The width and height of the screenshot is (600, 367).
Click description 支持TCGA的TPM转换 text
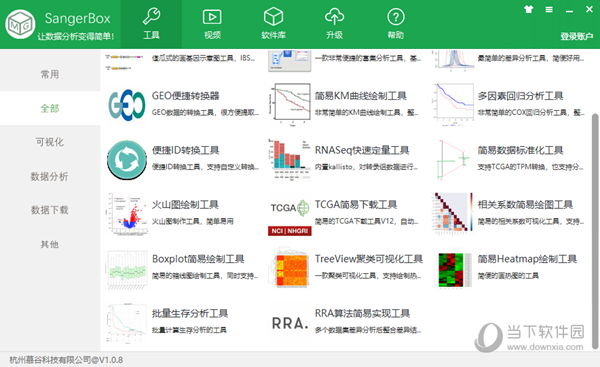tap(530, 167)
